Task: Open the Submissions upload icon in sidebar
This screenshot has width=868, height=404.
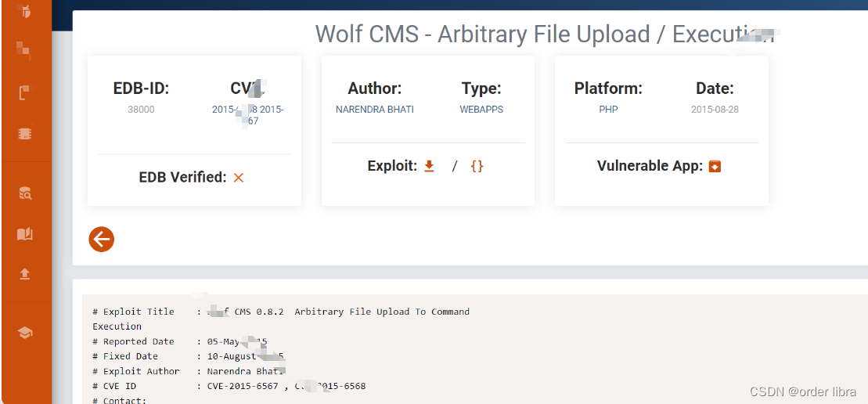Action: point(24,274)
